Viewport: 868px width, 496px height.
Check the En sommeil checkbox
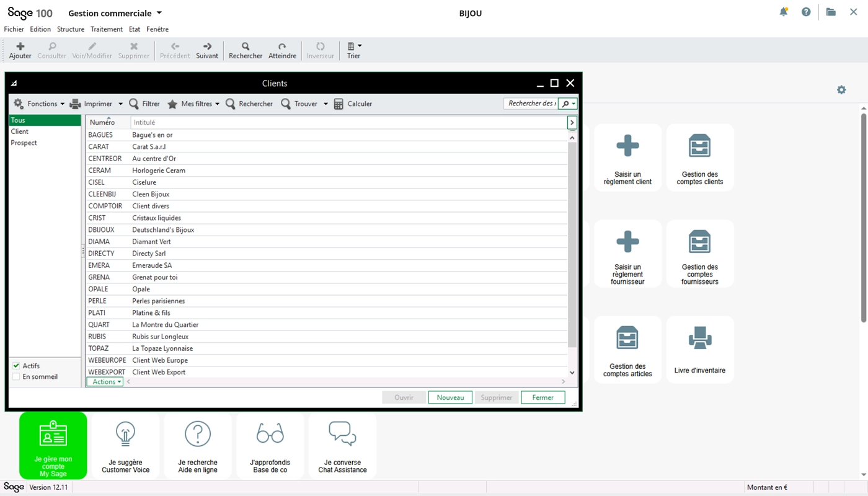17,376
